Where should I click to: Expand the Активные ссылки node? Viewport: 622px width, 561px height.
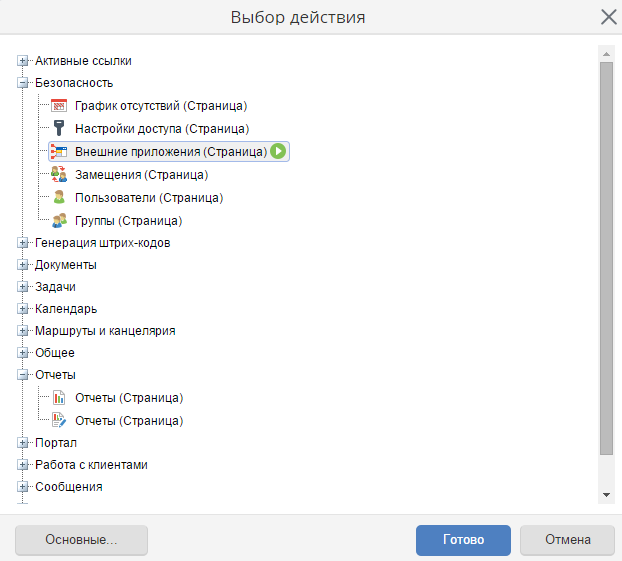tap(23, 61)
